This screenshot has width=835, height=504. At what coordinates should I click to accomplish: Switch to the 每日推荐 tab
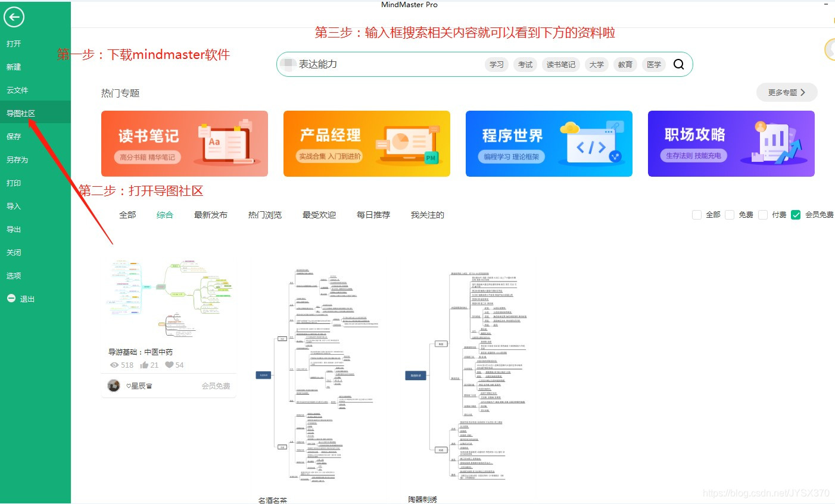coord(373,215)
